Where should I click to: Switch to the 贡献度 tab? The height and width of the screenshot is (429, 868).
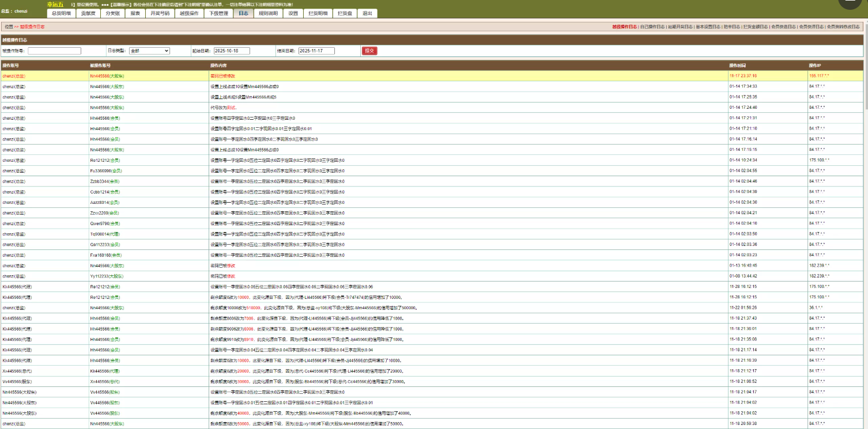point(88,13)
